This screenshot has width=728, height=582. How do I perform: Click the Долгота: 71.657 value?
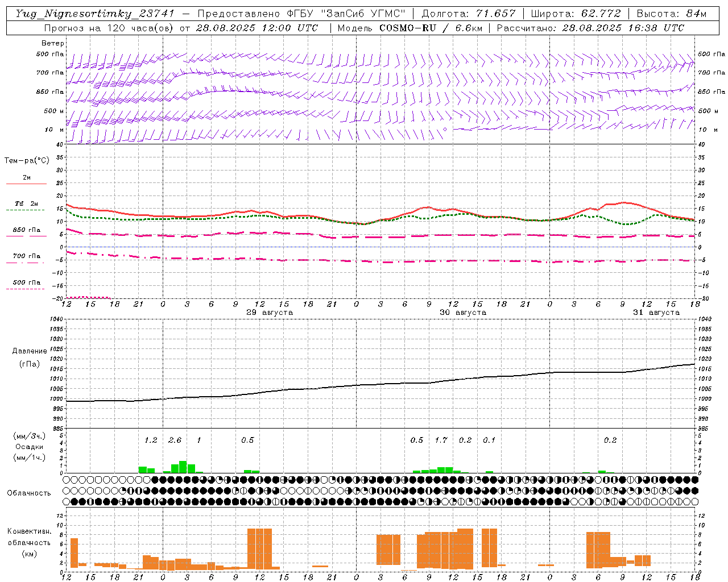point(469,14)
